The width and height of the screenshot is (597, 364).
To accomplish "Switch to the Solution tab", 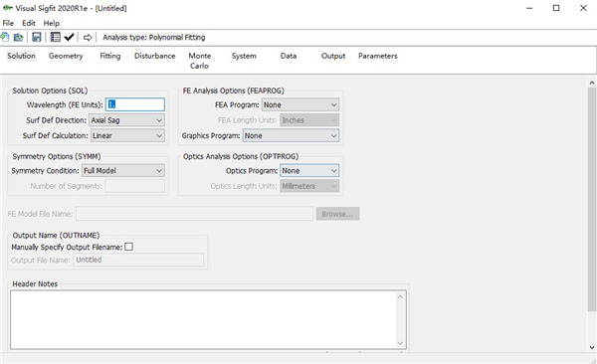I will coord(21,56).
